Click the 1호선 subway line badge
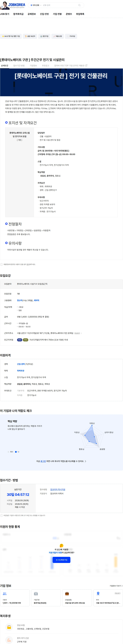Viewport: 123px width, 644px height. (20, 340)
